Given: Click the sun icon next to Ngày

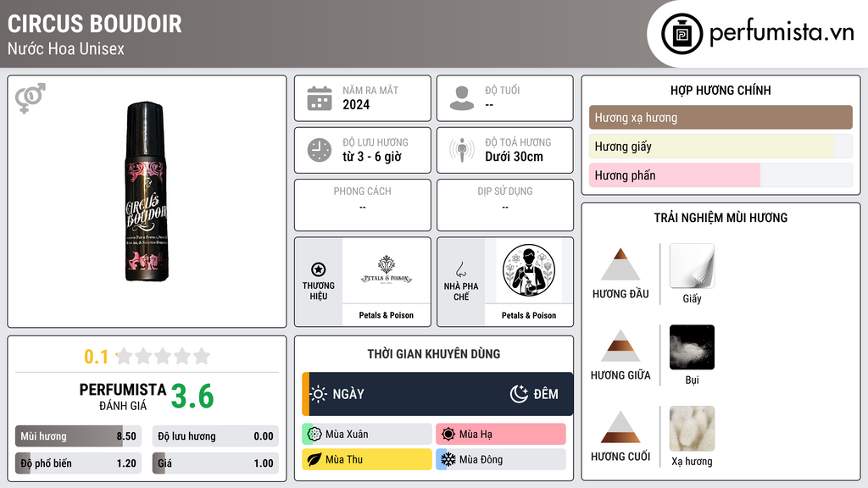Looking at the screenshot, I should [x=319, y=394].
